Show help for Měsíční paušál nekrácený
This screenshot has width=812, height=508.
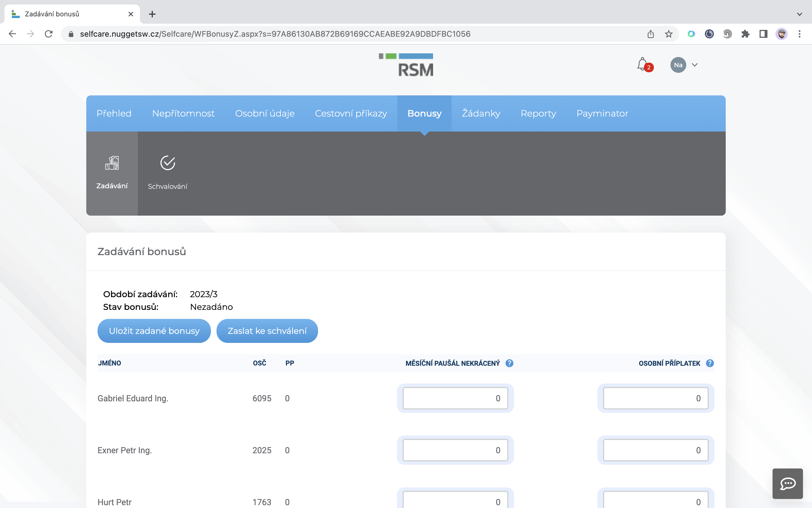click(509, 363)
